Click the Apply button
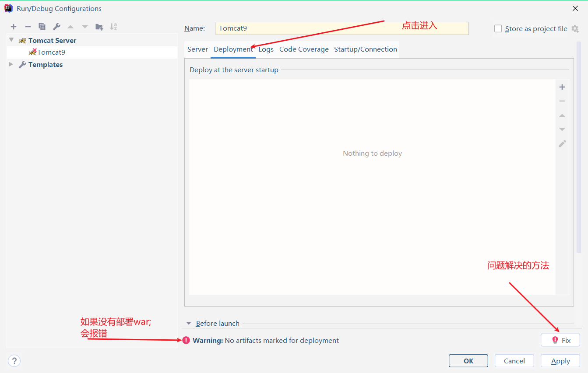588x373 pixels. pyautogui.click(x=560, y=361)
